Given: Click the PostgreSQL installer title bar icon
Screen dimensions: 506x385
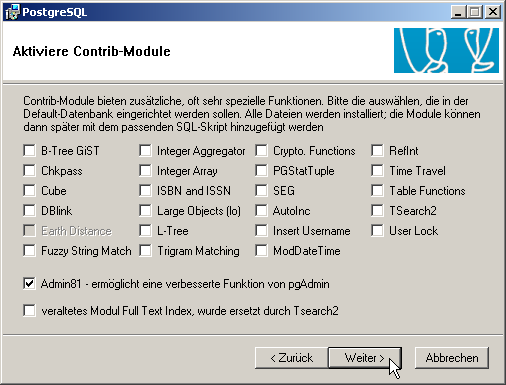Looking at the screenshot, I should click(12, 12).
